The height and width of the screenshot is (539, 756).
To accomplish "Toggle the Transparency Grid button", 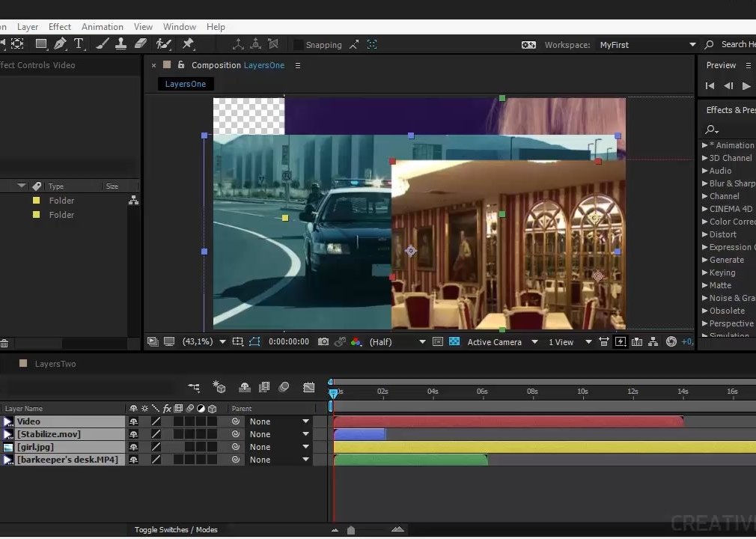I will (x=454, y=342).
